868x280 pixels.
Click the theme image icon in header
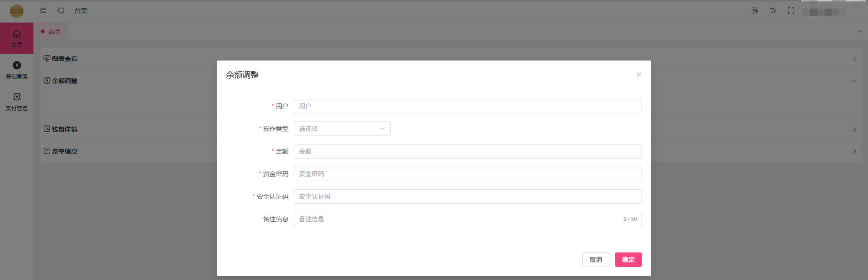point(755,10)
